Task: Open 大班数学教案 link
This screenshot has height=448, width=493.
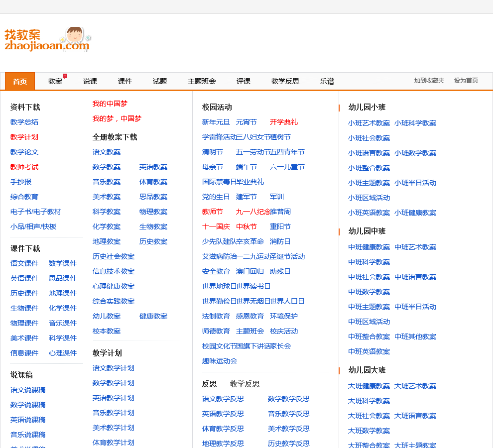Action: click(x=369, y=431)
